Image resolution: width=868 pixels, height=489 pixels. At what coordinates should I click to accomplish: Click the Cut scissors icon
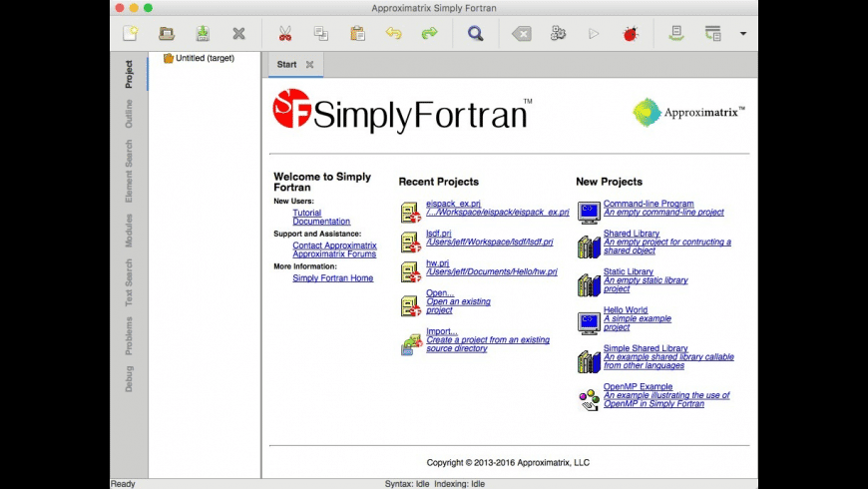tap(285, 33)
